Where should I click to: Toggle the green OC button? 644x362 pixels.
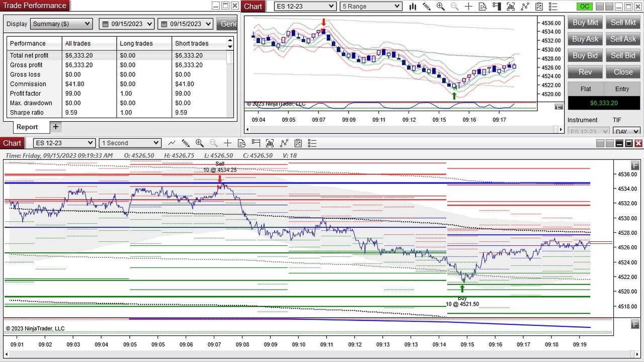(585, 7)
